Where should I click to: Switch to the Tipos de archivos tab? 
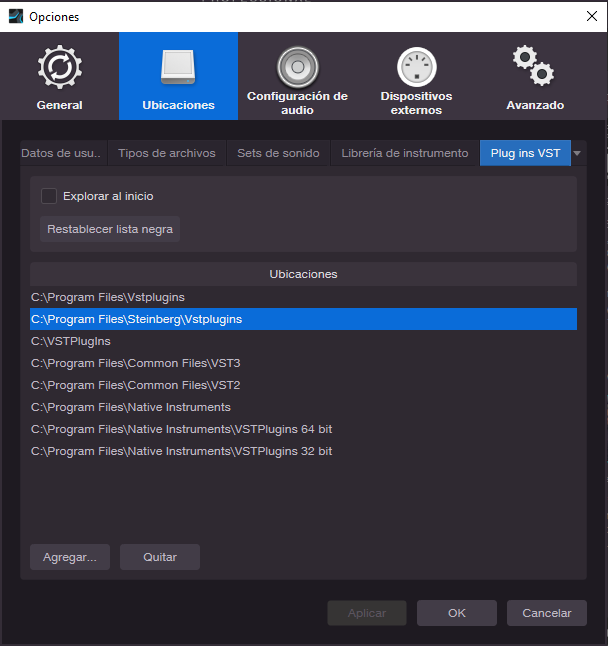(167, 153)
